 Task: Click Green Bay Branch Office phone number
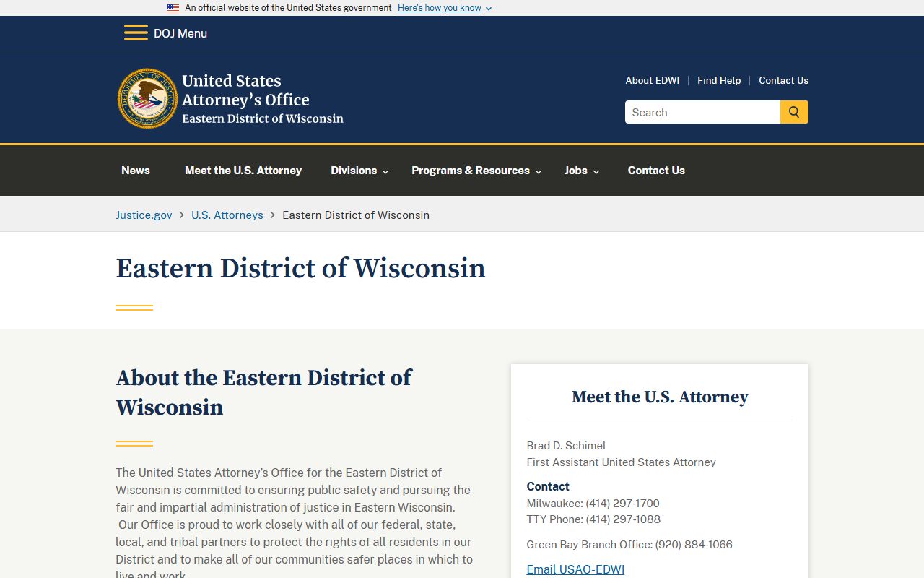tap(694, 544)
